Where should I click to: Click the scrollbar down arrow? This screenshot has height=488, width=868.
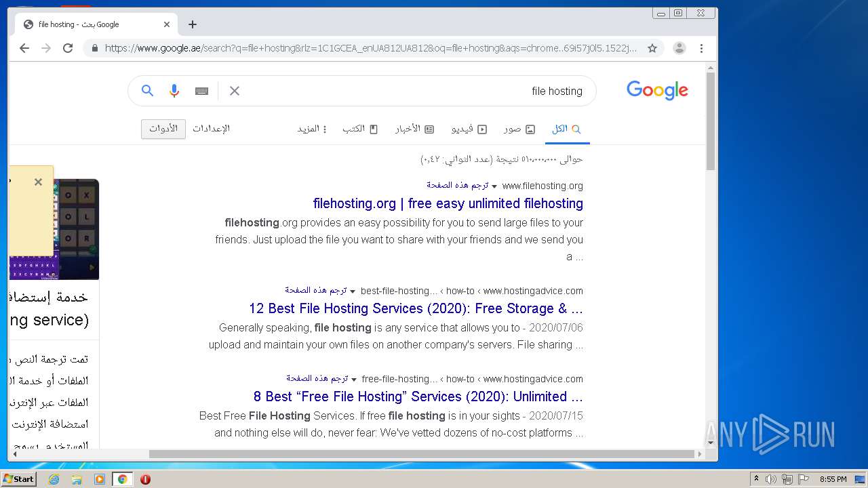pos(711,443)
